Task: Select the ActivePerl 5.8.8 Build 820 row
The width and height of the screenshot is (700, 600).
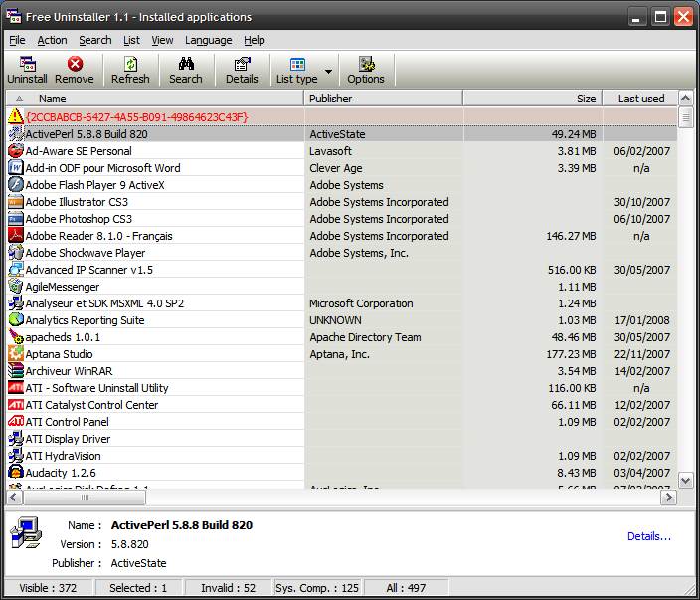Action: coord(342,134)
